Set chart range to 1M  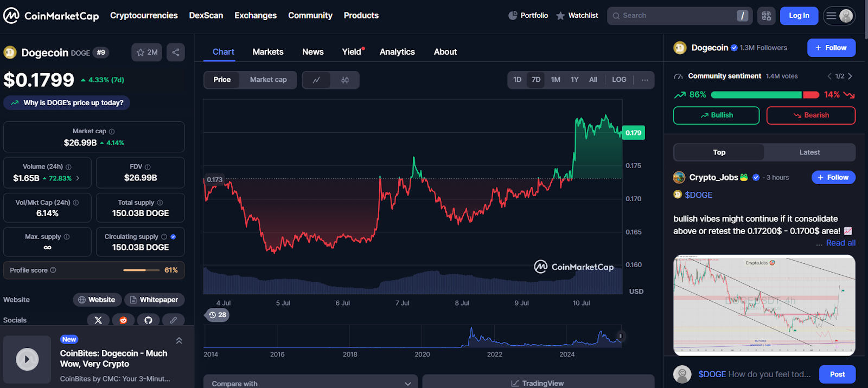tap(556, 80)
